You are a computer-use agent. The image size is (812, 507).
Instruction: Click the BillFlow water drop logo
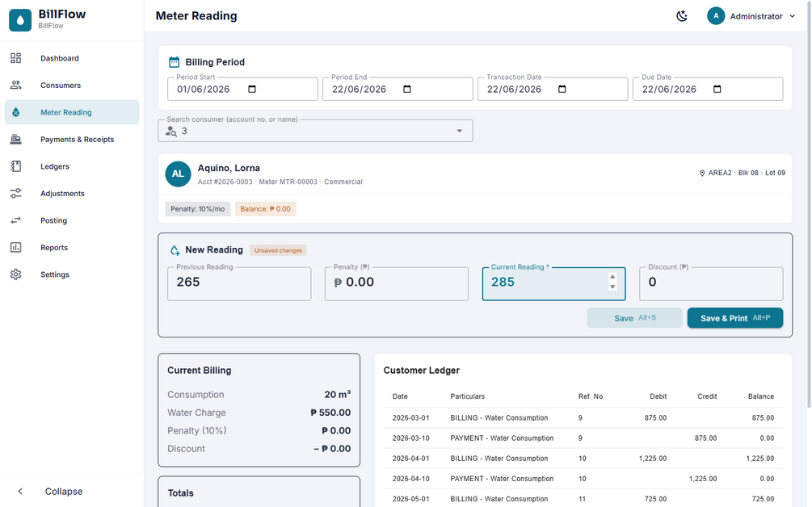tap(20, 20)
